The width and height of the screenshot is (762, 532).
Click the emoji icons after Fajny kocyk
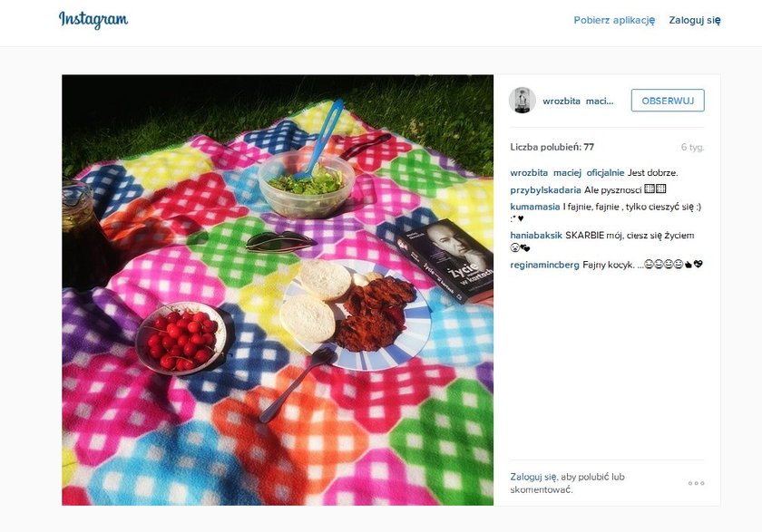(673, 265)
